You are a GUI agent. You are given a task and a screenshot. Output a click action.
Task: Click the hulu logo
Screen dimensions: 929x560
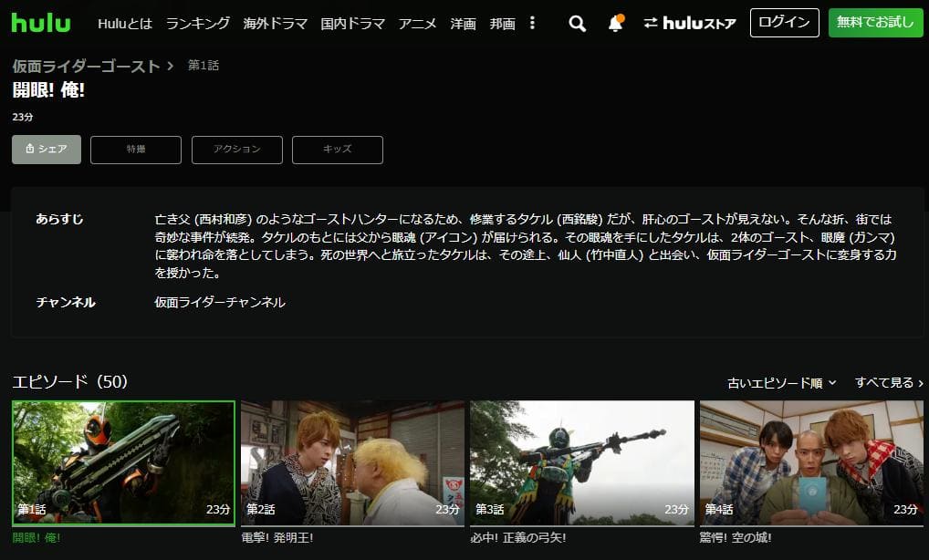point(41,23)
